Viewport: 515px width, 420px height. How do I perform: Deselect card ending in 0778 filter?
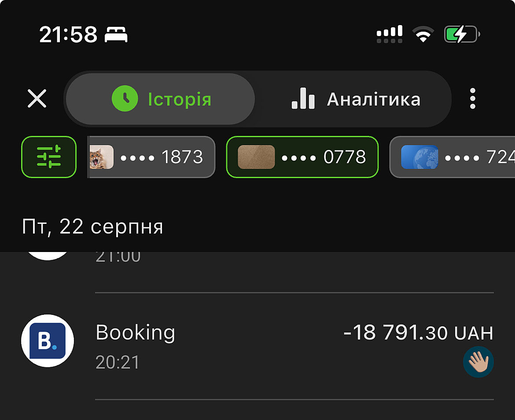pos(302,157)
